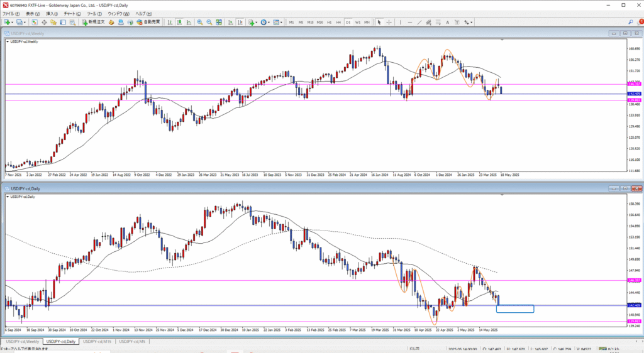The width and height of the screenshot is (644, 353).
Task: Click the Weekly chart 142.409 price label
Action: coord(635,94)
